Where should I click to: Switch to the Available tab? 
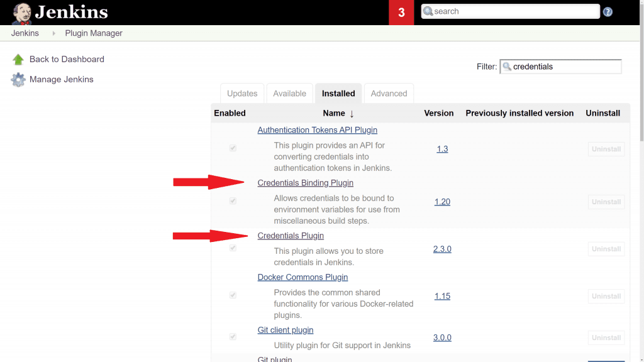(289, 94)
